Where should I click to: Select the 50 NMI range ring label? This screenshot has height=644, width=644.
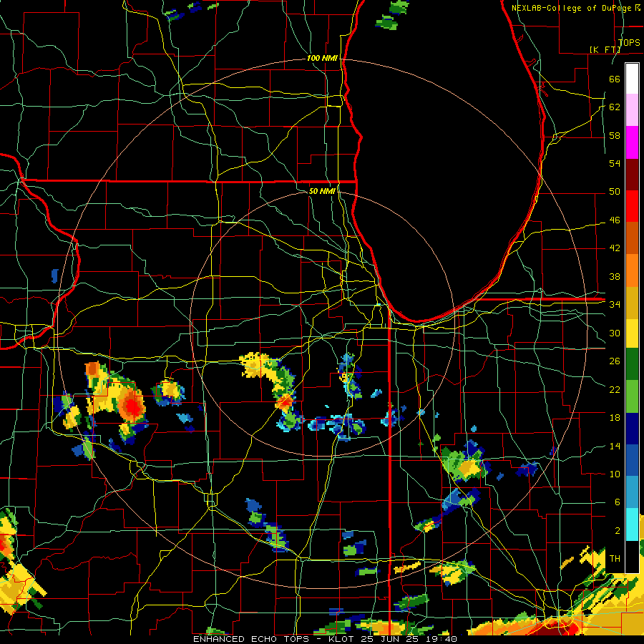point(322,191)
